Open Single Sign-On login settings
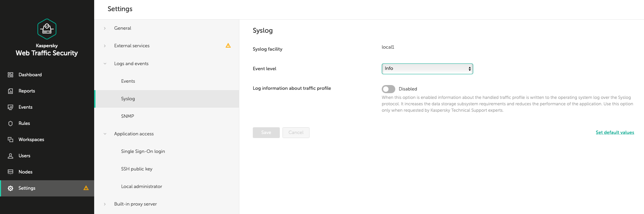 coord(143,151)
